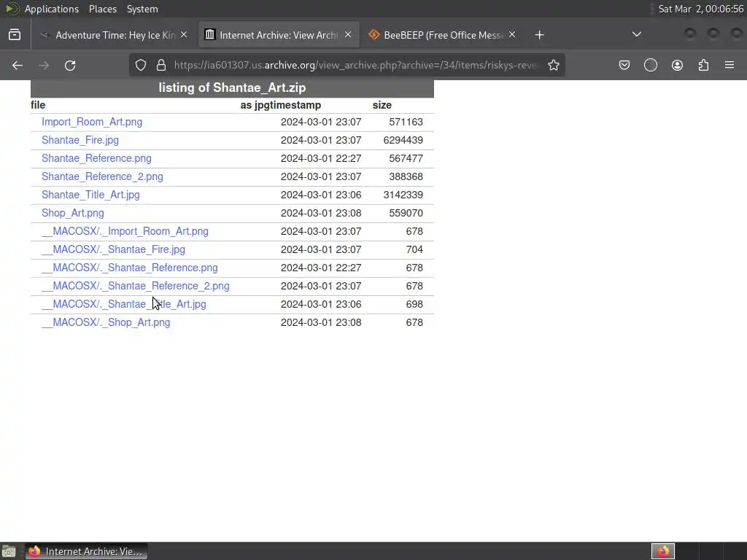This screenshot has height=560, width=747.
Task: Click the size value 388368
Action: pos(406,176)
